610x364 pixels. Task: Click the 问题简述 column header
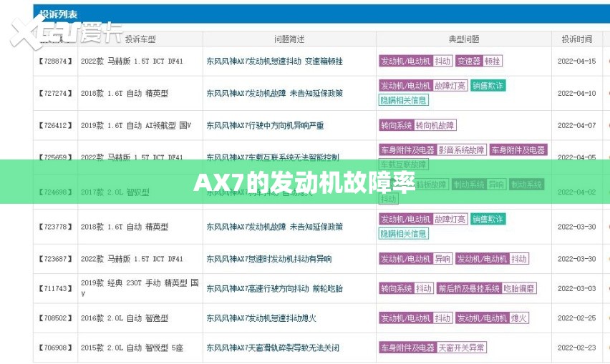(289, 39)
